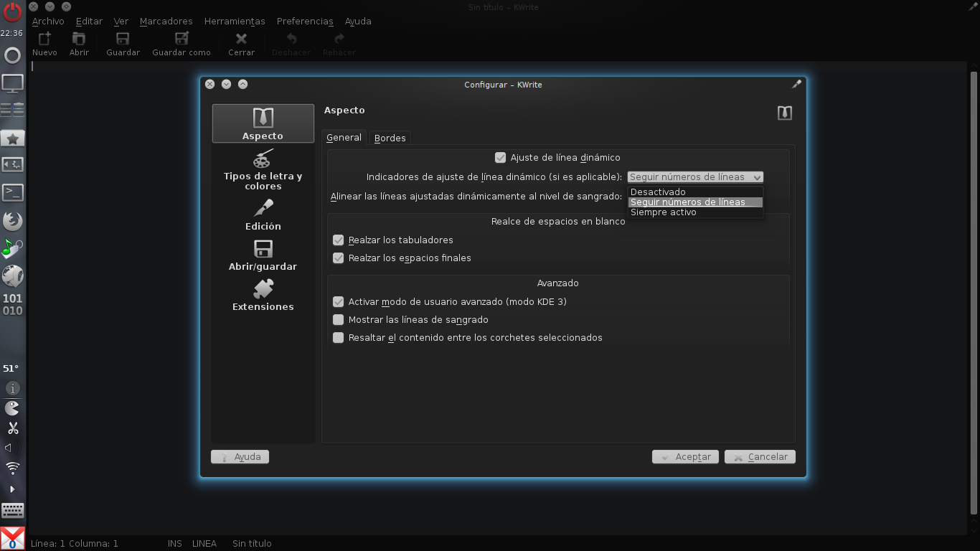Screen dimensions: 980x551
Task: Launch the Firefox browser icon in dock
Action: [x=12, y=221]
